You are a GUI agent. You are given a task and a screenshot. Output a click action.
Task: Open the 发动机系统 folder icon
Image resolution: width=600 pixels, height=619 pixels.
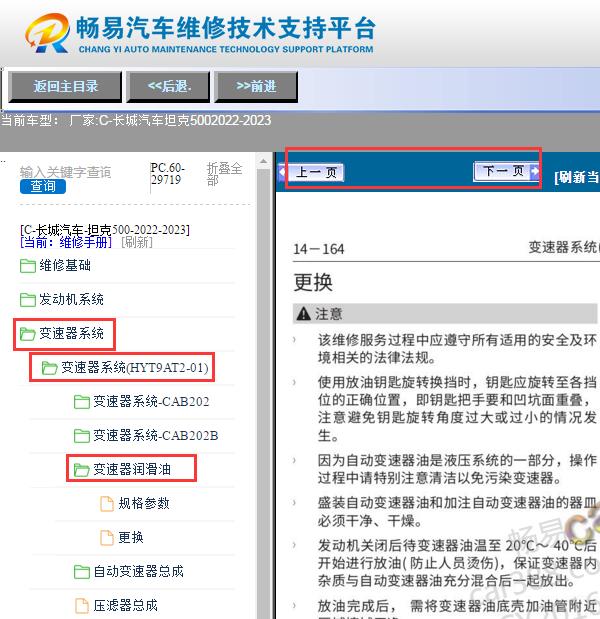pos(28,300)
